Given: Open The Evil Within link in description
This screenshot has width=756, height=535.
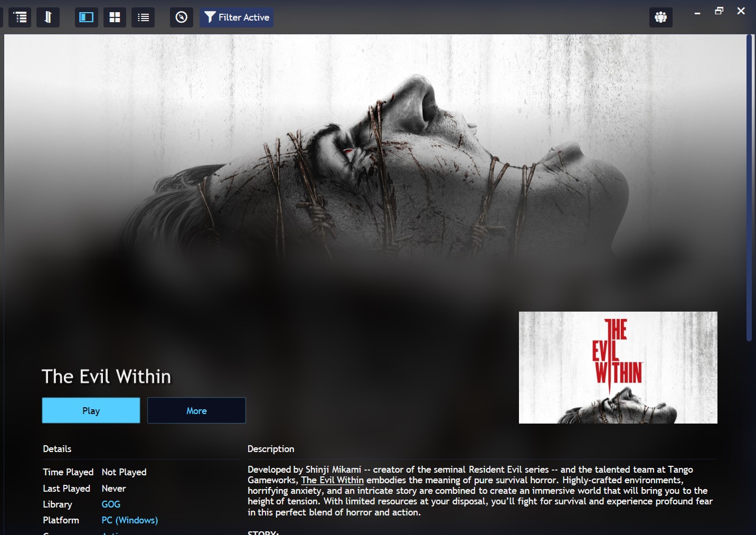Looking at the screenshot, I should (333, 480).
